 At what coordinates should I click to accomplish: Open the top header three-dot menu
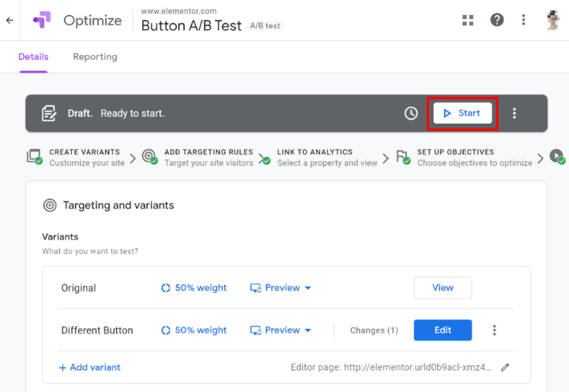(523, 20)
